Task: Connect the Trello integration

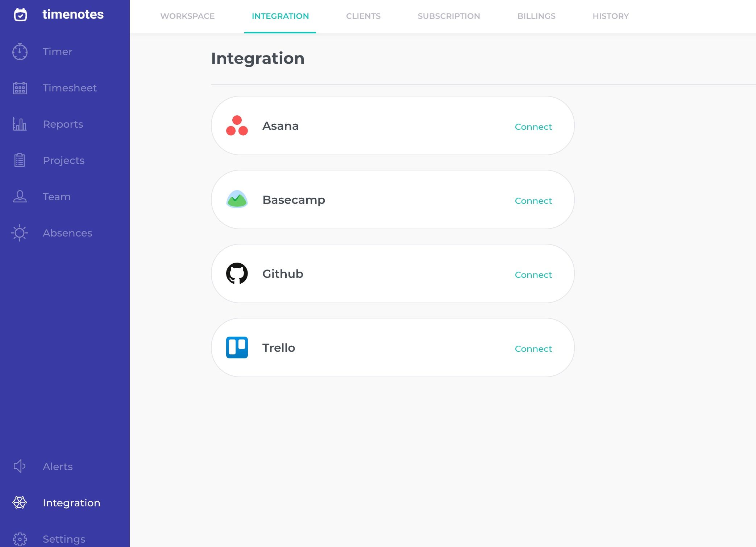Action: tap(533, 349)
